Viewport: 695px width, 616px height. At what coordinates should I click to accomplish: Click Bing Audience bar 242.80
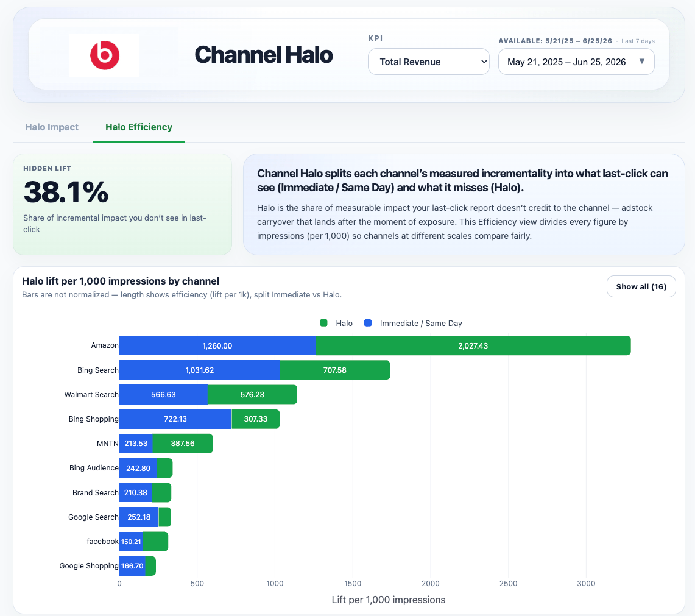pyautogui.click(x=138, y=468)
